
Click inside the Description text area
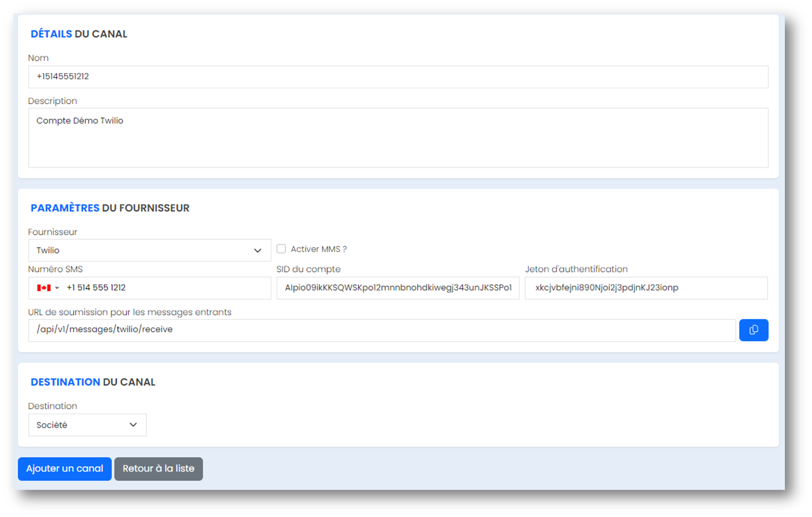pos(398,138)
